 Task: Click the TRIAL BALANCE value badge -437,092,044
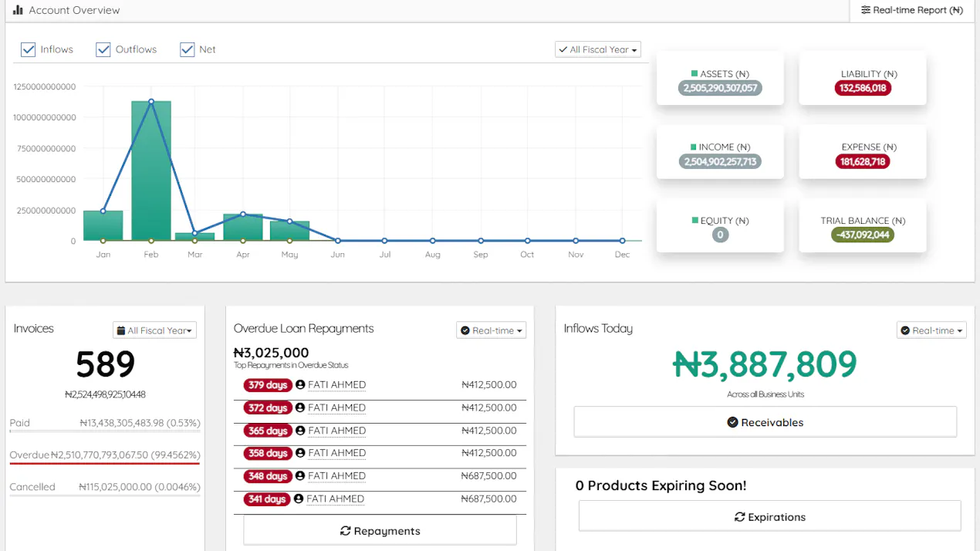click(x=863, y=235)
